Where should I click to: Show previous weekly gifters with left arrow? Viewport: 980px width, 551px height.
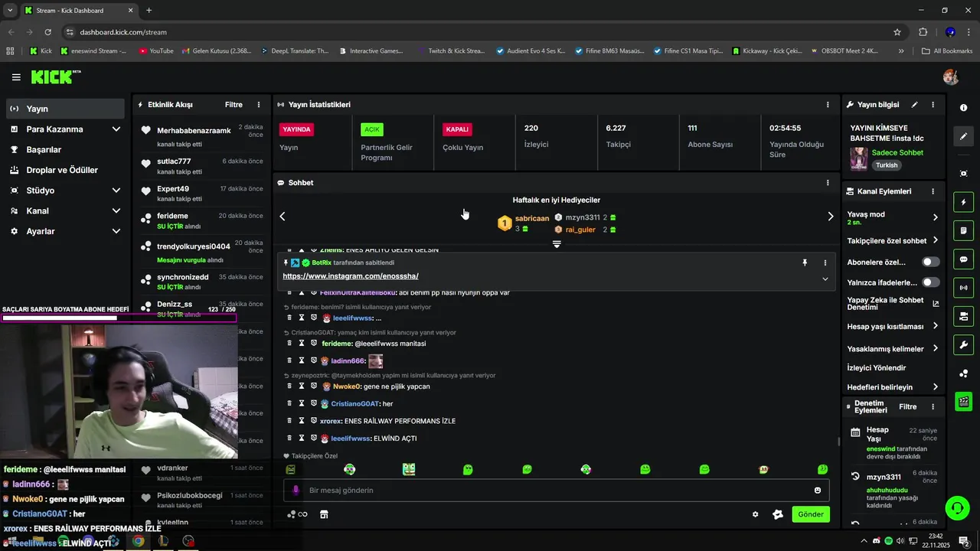coord(283,217)
